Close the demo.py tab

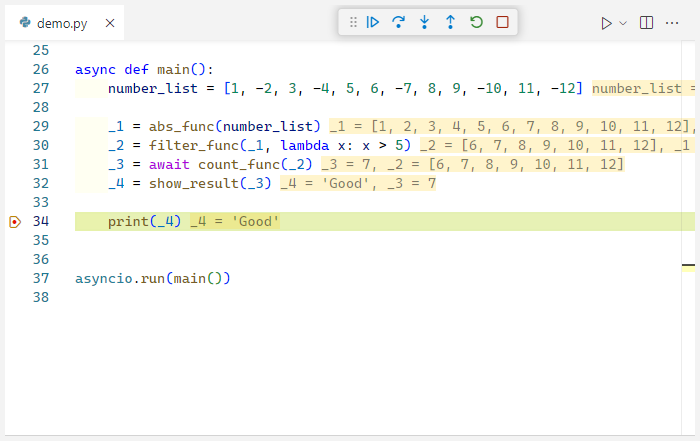pos(110,23)
